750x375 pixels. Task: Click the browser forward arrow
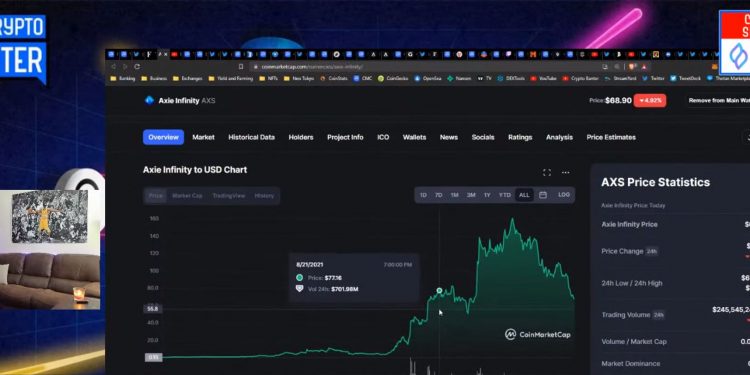click(x=125, y=66)
